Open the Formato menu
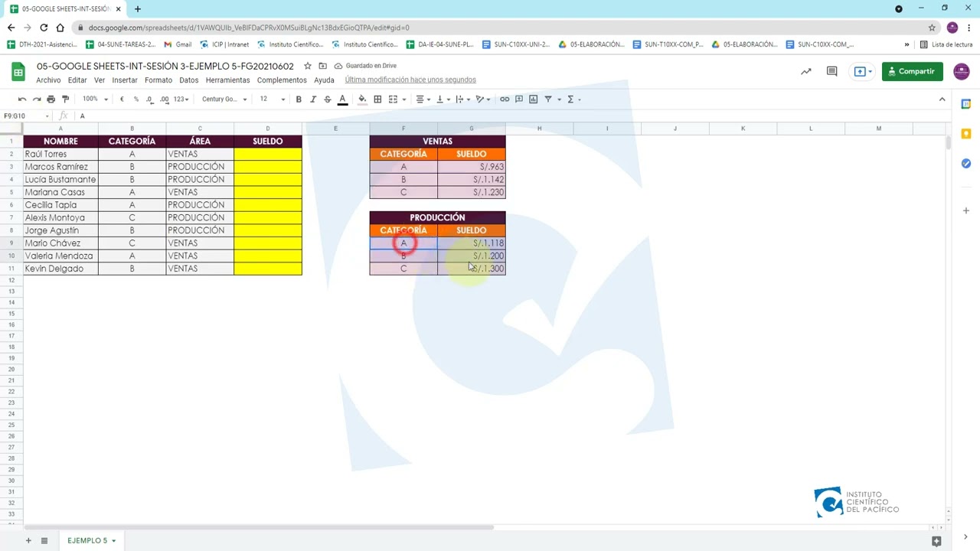 pyautogui.click(x=158, y=80)
